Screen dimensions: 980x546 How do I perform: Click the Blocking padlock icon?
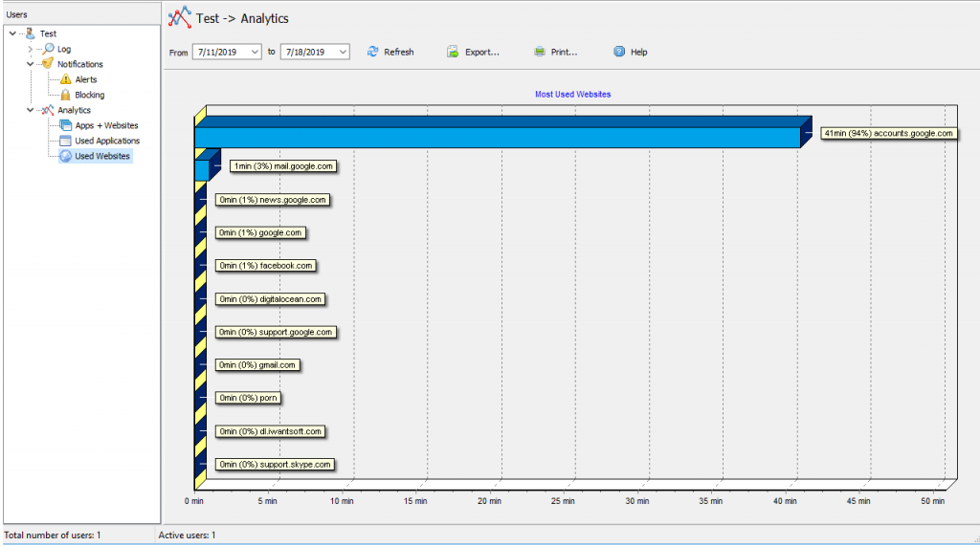click(65, 95)
